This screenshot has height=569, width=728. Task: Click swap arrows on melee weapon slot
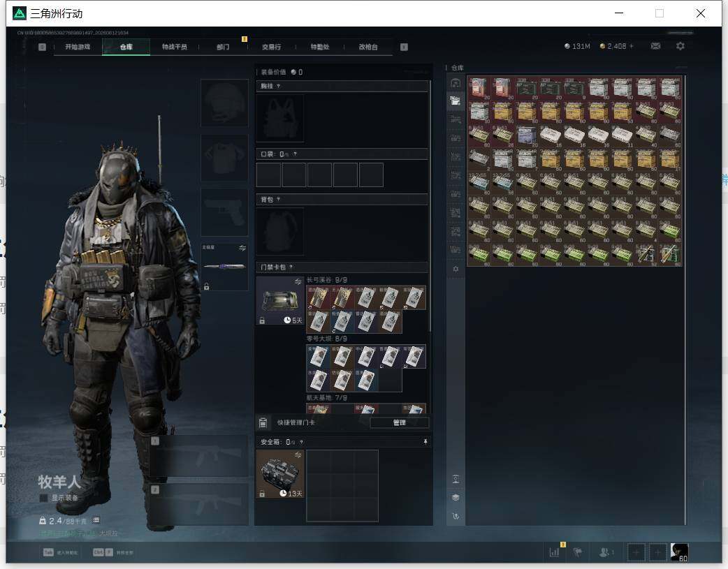point(242,248)
